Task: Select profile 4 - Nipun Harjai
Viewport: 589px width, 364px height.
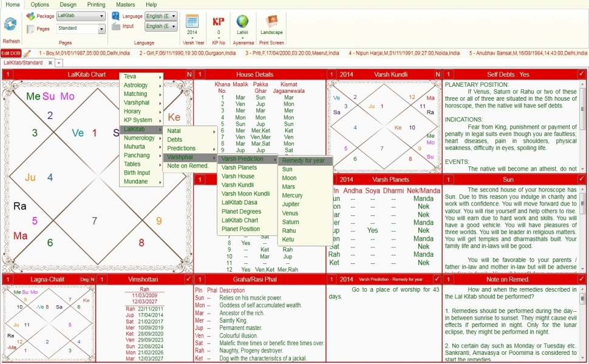Action: pos(404,53)
